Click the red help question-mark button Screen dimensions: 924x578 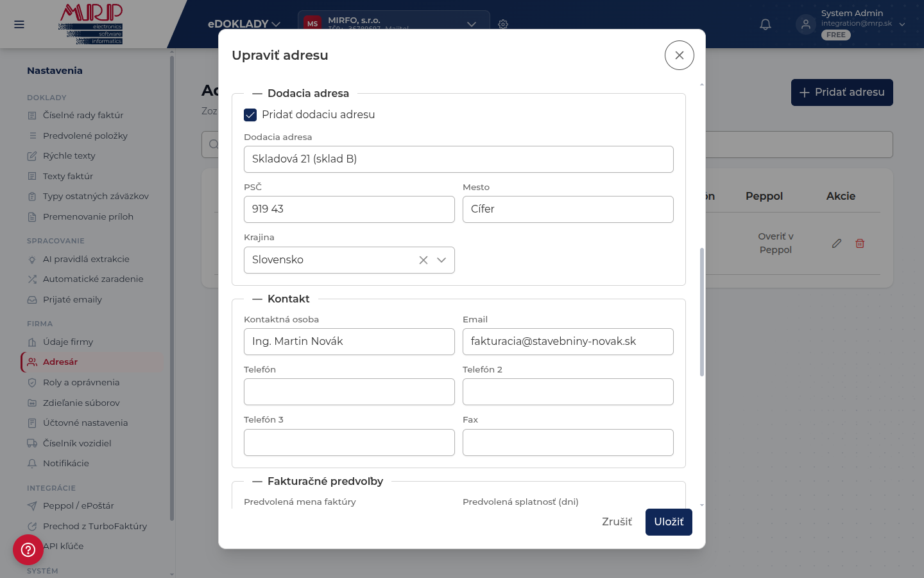coord(28,550)
